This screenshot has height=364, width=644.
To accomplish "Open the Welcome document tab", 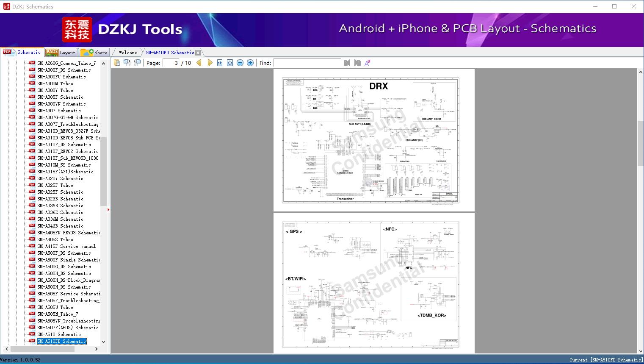I will [x=128, y=53].
